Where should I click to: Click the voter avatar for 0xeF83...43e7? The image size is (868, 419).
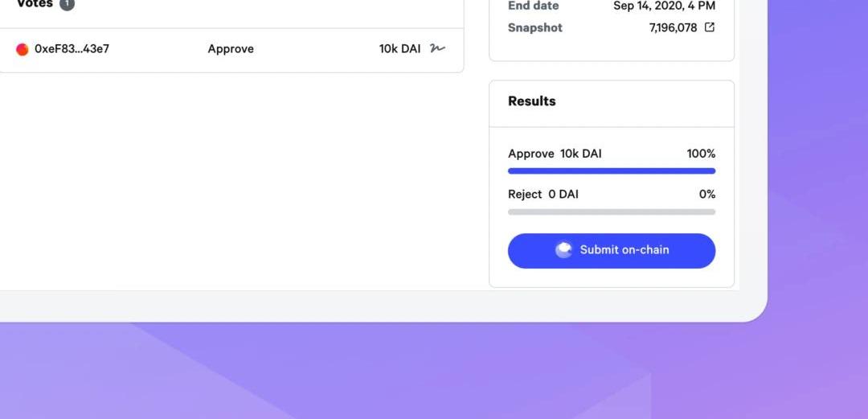23,49
